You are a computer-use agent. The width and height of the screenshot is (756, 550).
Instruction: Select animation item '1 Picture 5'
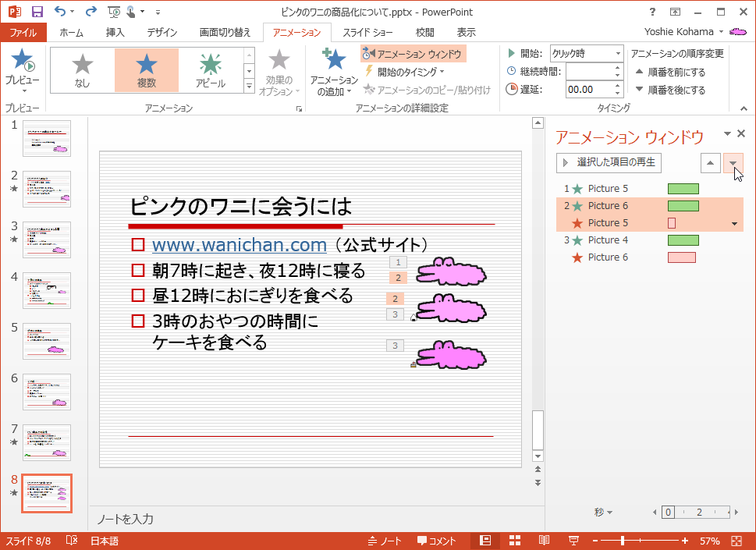[x=649, y=189]
